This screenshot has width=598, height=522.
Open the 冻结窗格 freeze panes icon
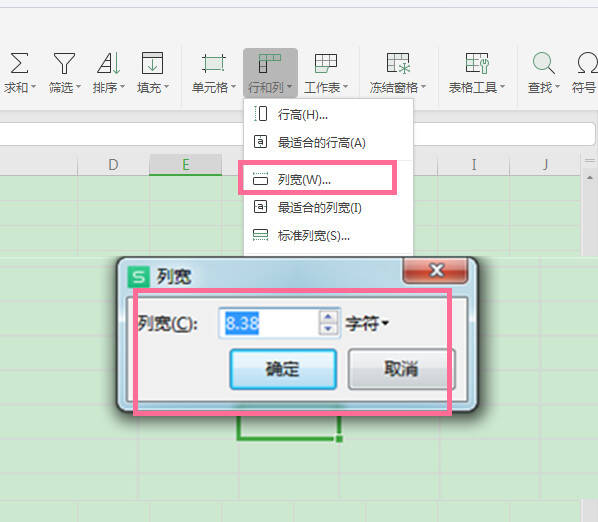[398, 63]
